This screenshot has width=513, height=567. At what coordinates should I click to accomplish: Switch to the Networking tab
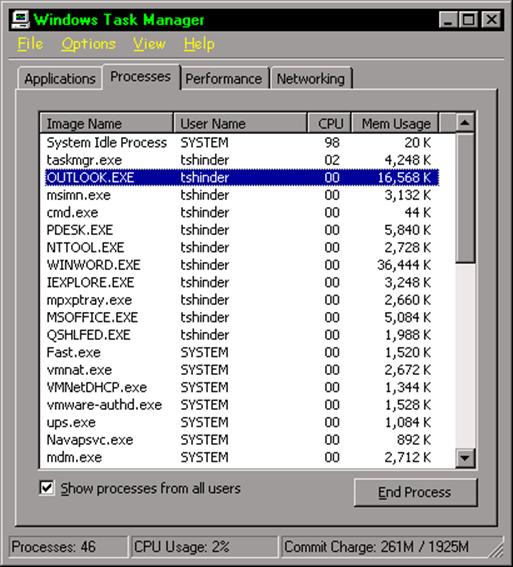(311, 78)
